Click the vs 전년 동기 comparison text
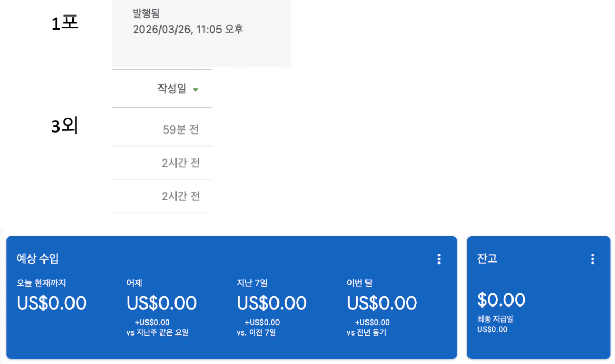 (367, 332)
